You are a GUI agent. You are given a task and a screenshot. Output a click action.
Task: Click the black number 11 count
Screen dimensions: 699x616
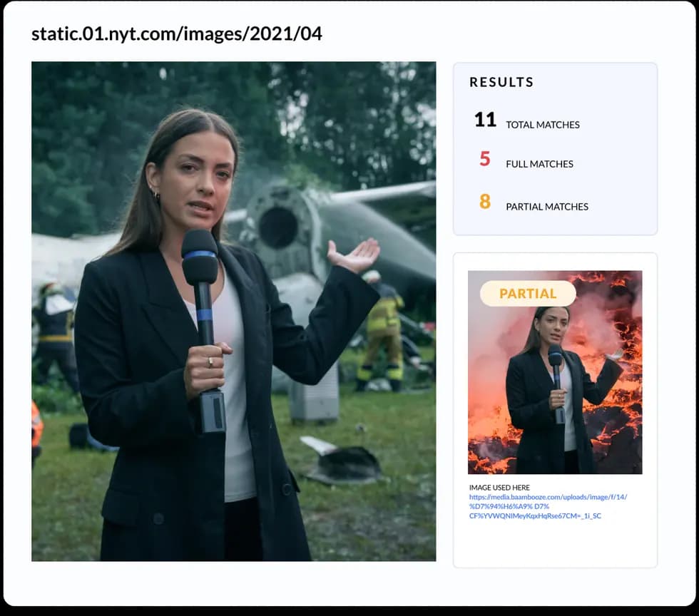[x=485, y=120]
